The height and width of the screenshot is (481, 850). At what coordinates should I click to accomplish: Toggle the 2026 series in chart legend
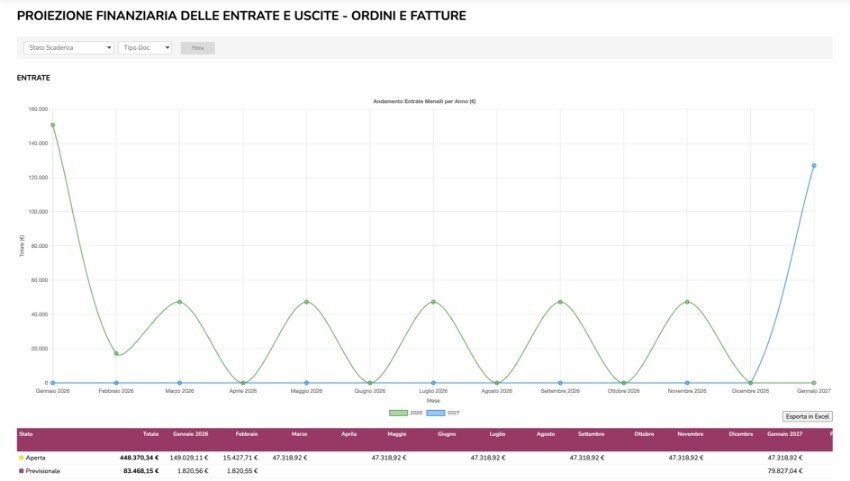(x=401, y=412)
